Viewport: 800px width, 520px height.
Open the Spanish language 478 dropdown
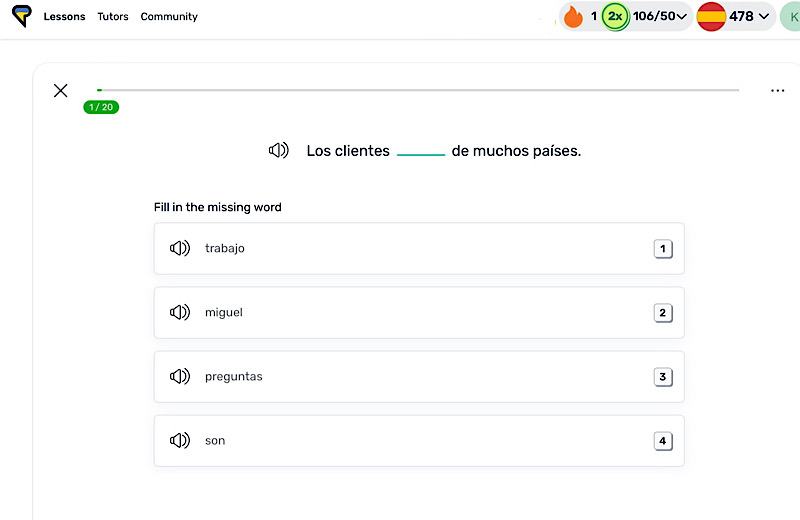[x=749, y=16]
